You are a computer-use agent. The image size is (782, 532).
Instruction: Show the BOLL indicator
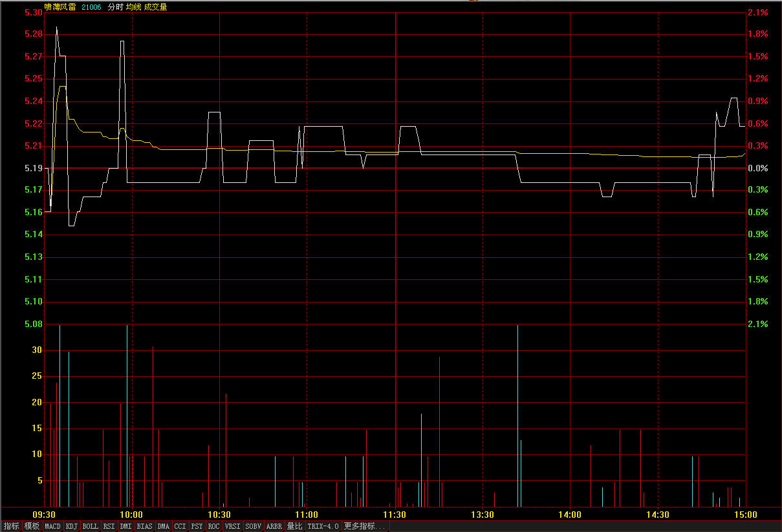[x=90, y=526]
